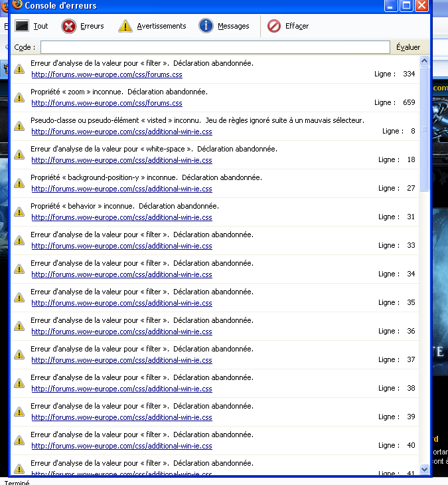
Task: Click warning icon of line 40 entry
Action: click(19, 440)
